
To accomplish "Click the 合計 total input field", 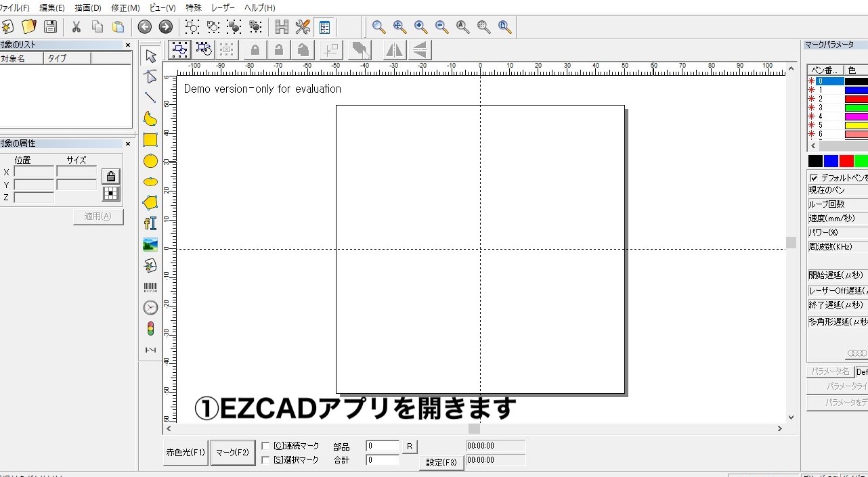I will click(383, 460).
